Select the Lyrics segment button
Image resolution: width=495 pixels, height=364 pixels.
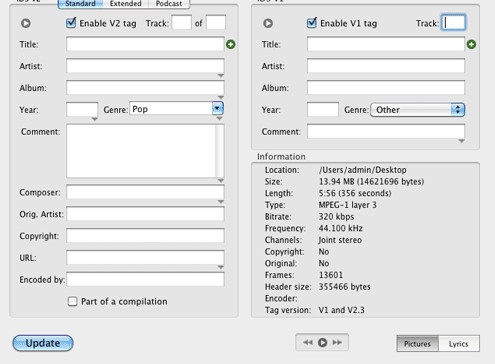(459, 344)
